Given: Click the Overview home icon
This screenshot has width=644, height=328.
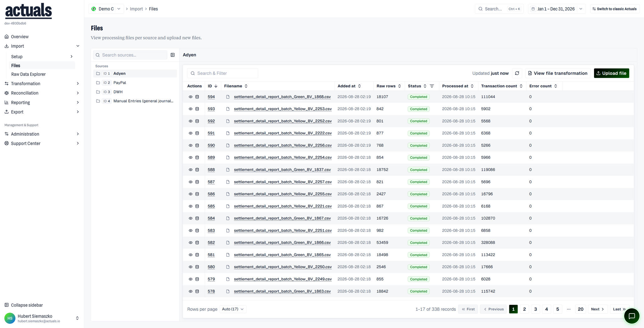Looking at the screenshot, I should [x=7, y=37].
